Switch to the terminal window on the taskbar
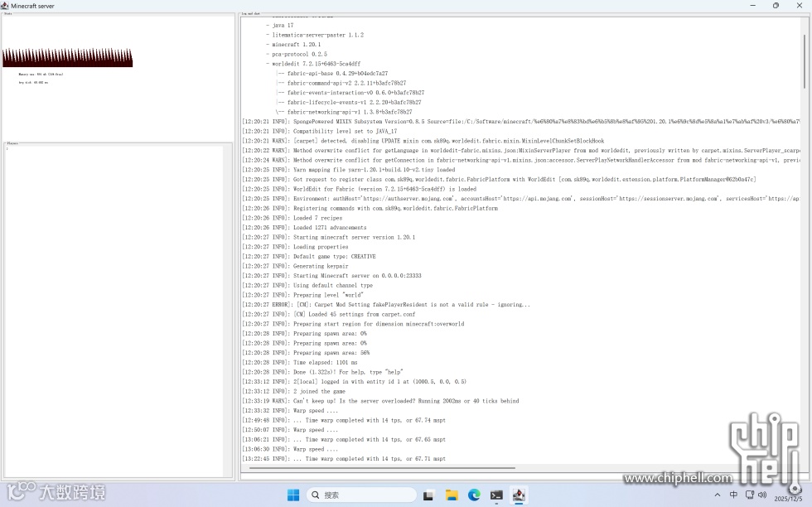The width and height of the screenshot is (812, 507). pos(496,495)
